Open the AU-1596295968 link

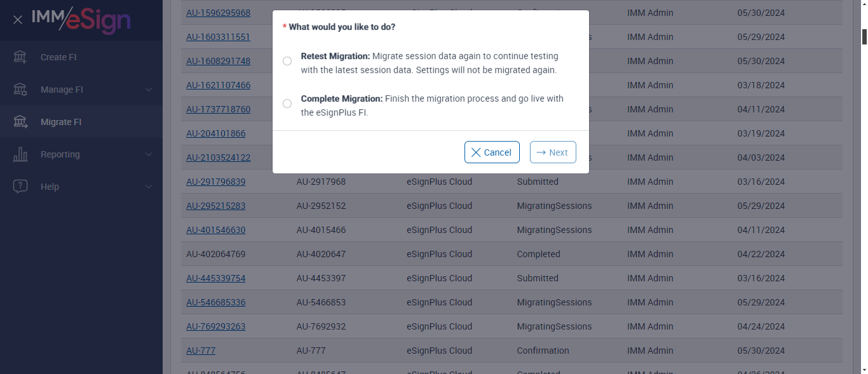[218, 13]
